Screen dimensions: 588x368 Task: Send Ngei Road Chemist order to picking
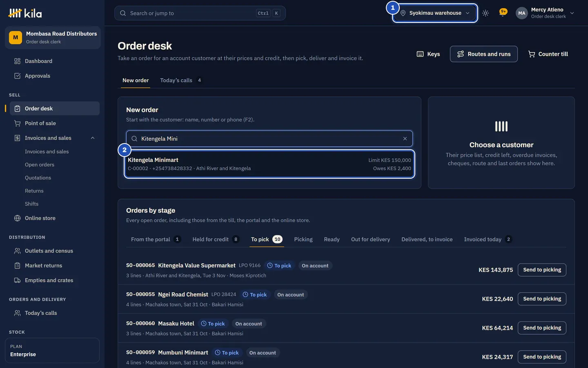click(542, 299)
